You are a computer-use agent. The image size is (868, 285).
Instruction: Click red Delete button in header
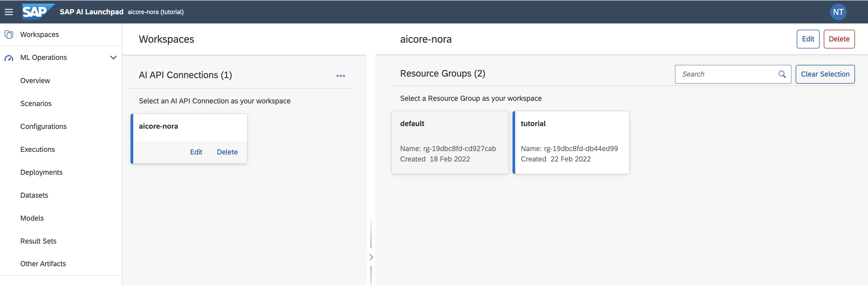839,39
